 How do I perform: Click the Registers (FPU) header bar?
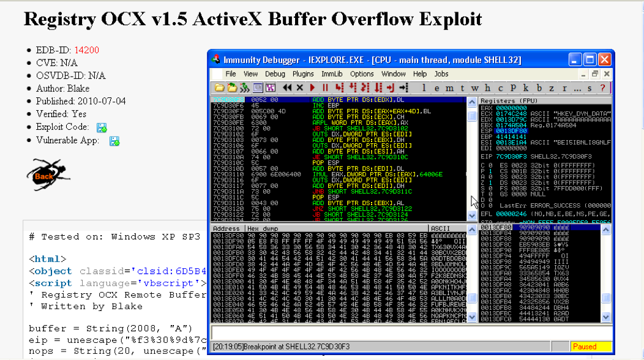tap(545, 100)
